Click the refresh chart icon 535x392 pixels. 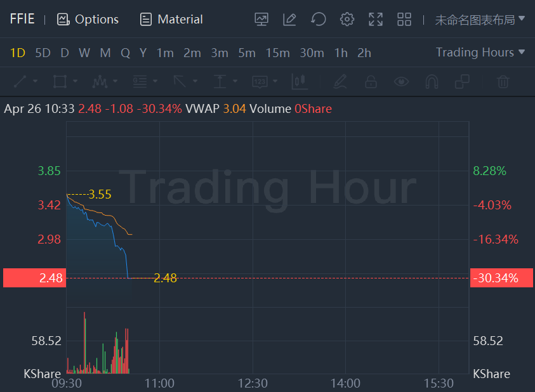(x=318, y=19)
